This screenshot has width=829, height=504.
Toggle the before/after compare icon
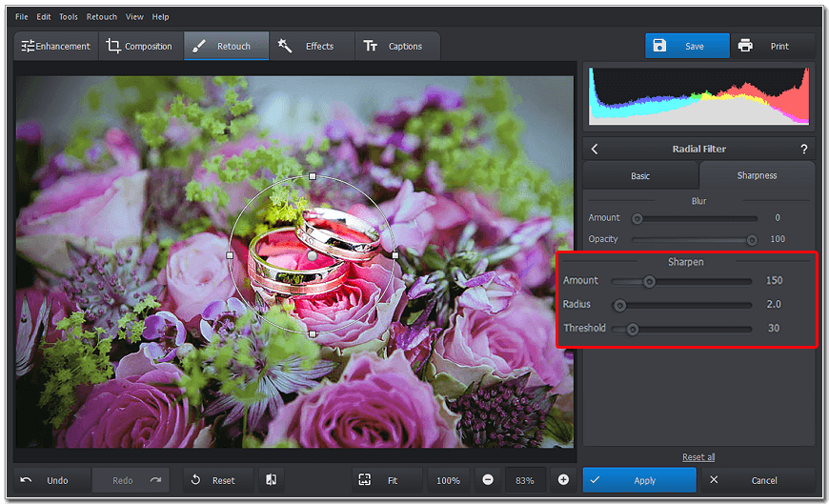pyautogui.click(x=272, y=479)
